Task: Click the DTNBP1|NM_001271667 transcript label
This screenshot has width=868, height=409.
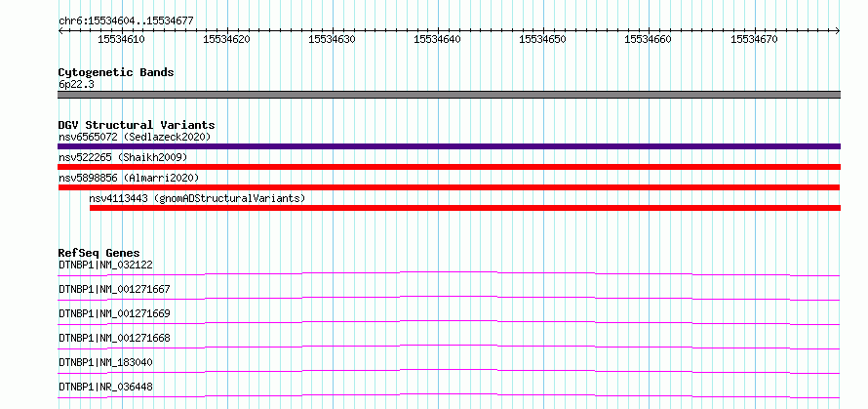Action: 114,289
